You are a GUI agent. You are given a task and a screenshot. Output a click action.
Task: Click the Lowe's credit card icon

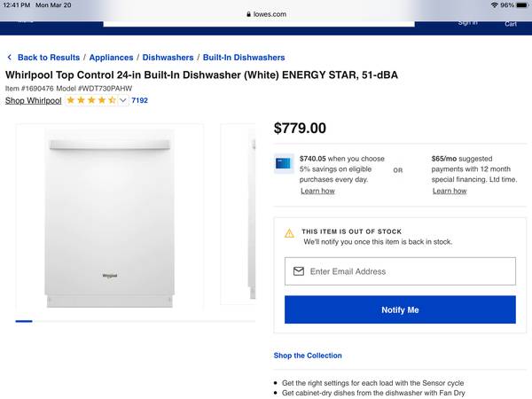click(284, 163)
